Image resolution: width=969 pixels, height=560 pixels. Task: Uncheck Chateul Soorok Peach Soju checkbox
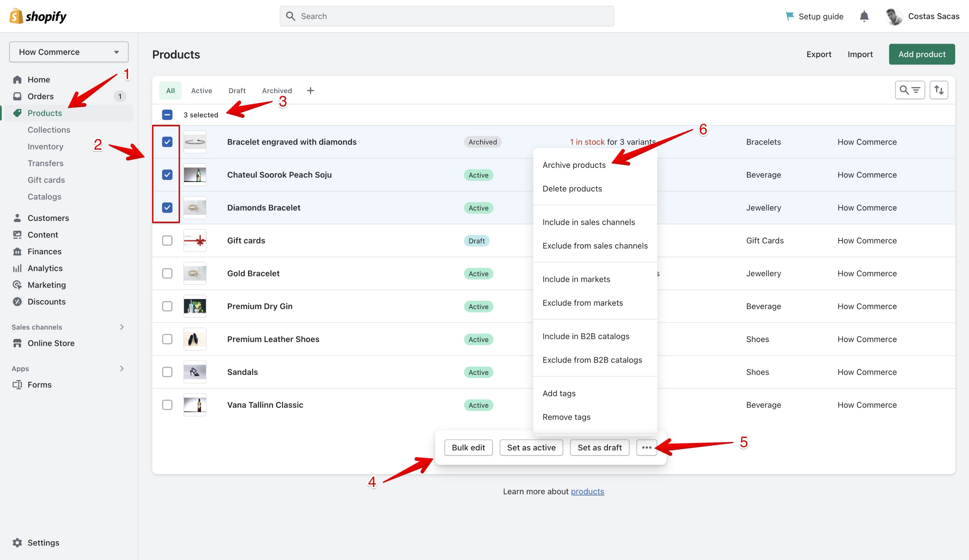point(167,175)
